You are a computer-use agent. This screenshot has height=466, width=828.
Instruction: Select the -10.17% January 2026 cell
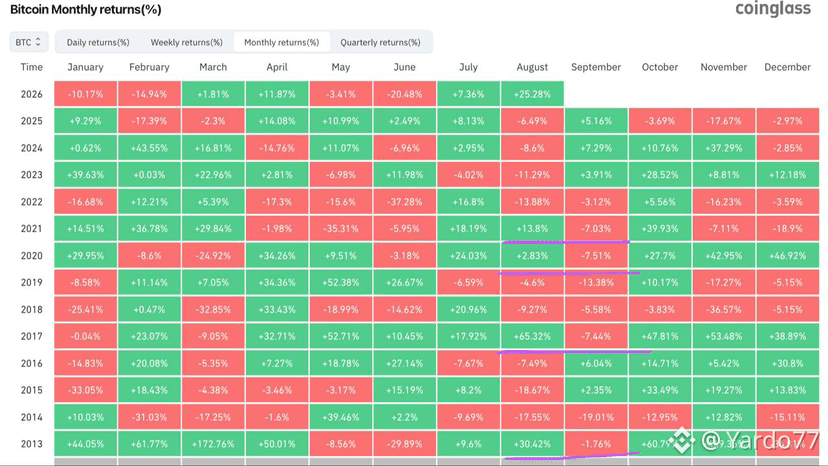click(86, 94)
